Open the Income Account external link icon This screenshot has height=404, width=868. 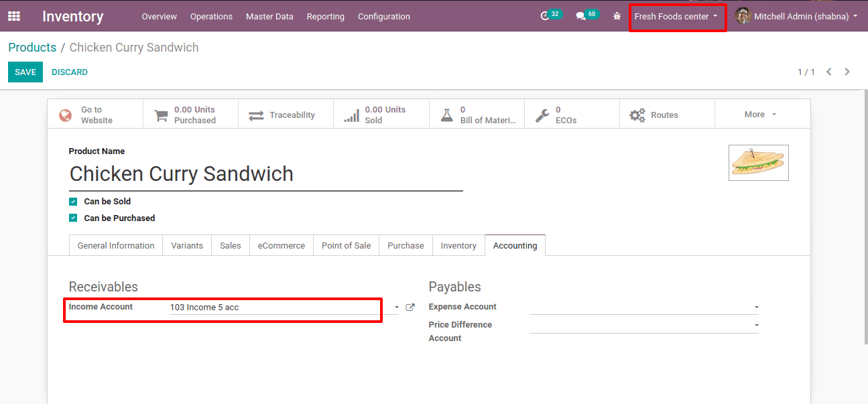click(410, 308)
